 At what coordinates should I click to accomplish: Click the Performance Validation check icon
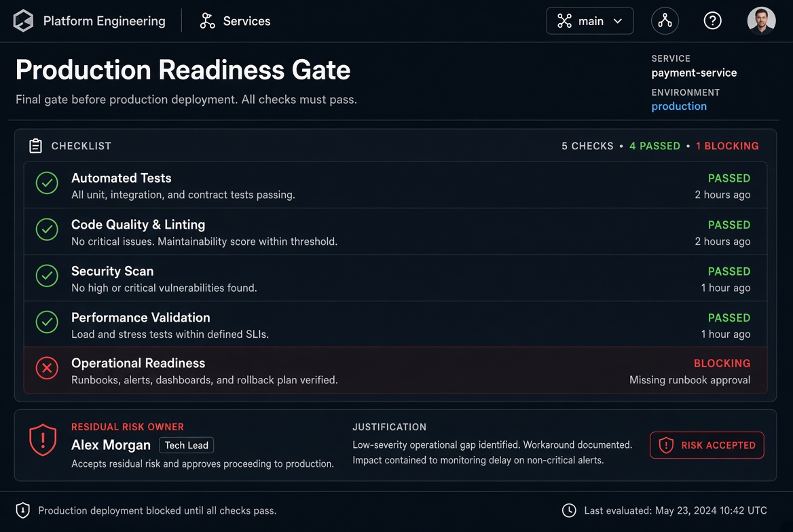pos(47,322)
